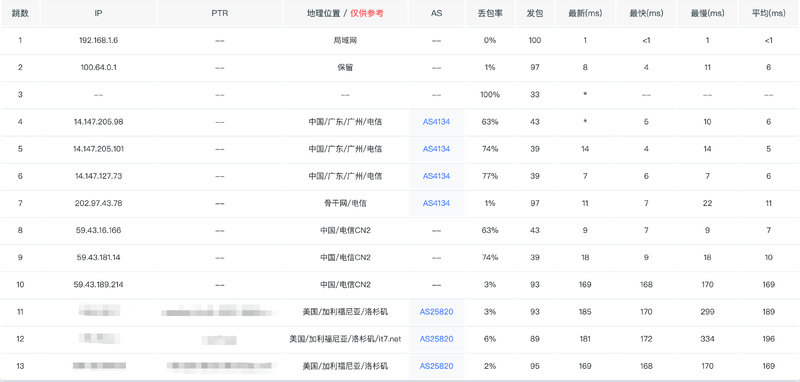Click the 美国/加利福尼亚/洛杉矶/it7.net location cell

point(345,339)
